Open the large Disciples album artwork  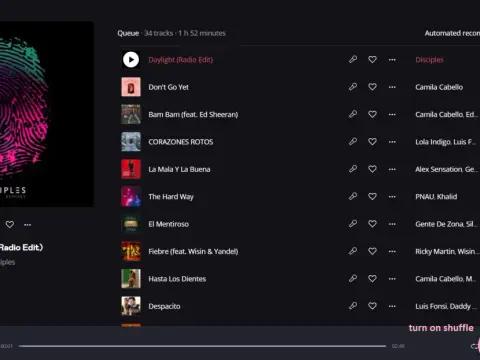click(x=47, y=114)
